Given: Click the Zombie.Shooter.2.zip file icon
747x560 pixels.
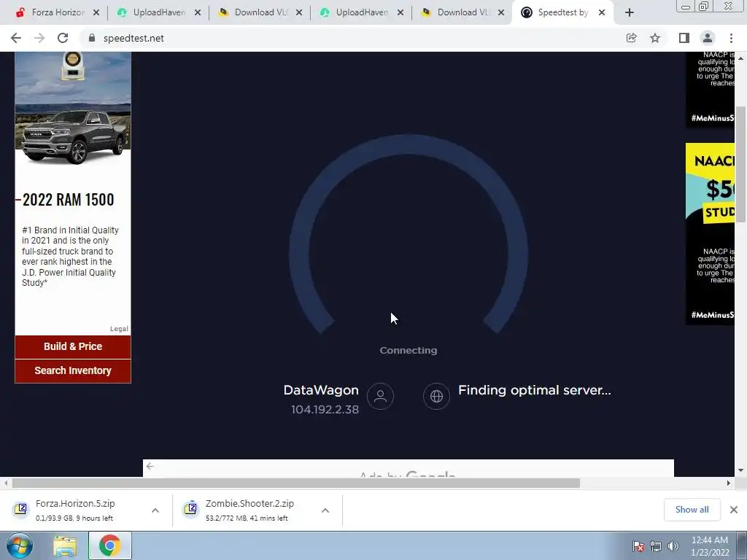Looking at the screenshot, I should point(190,509).
